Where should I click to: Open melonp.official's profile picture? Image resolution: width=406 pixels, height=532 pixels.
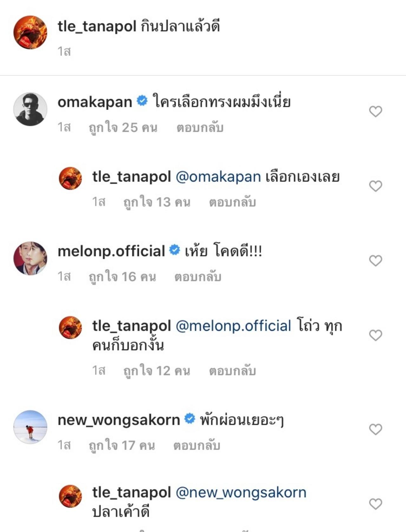point(30,259)
